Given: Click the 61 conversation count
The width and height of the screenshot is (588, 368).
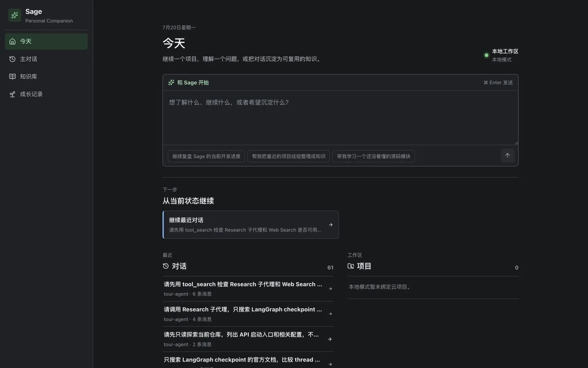Looking at the screenshot, I should (330, 267).
